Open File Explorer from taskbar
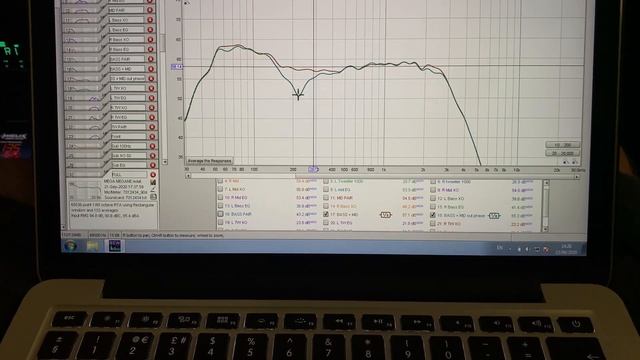Viewport: 640px width, 360px height. 93,246
